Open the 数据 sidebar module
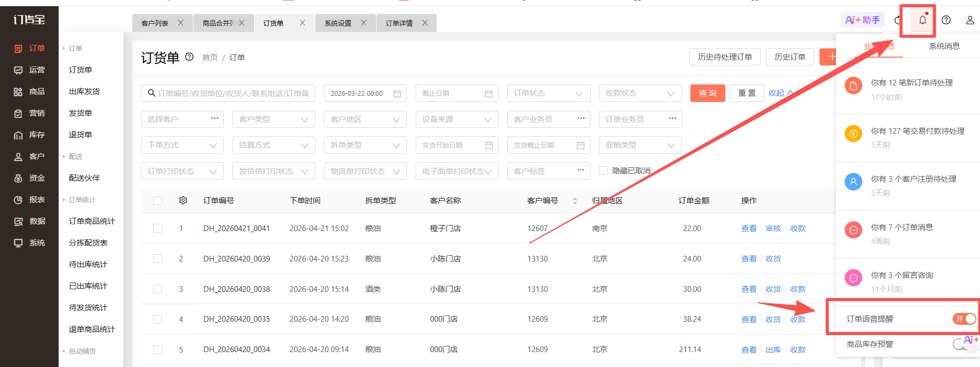The image size is (980, 367). (29, 221)
